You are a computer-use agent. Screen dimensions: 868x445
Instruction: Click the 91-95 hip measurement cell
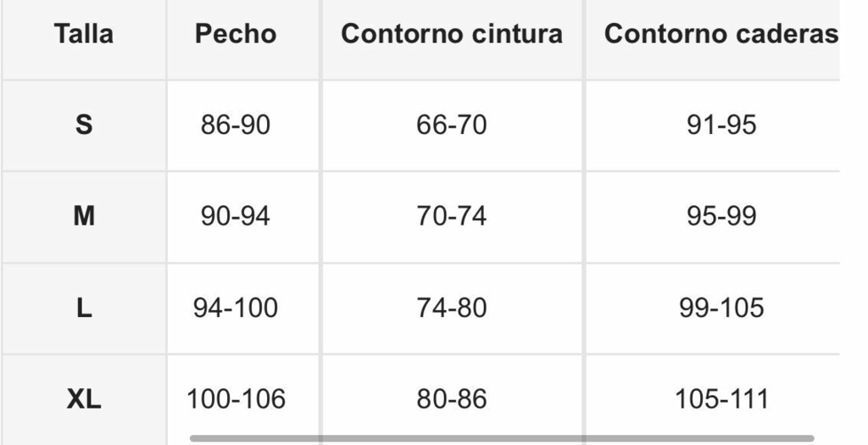721,125
